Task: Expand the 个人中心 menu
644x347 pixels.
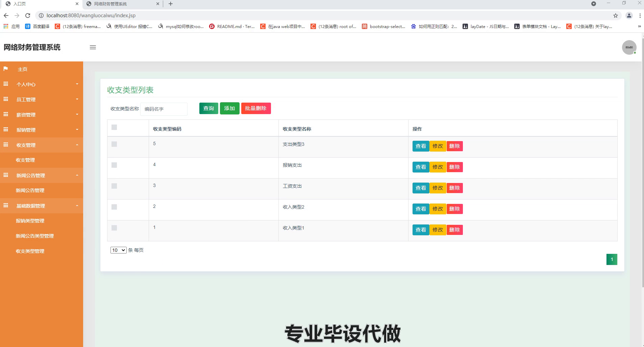Action: pyautogui.click(x=42, y=84)
